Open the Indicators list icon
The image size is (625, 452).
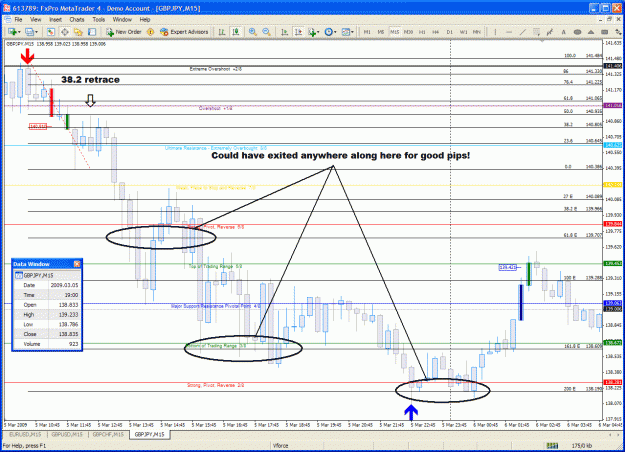click(x=312, y=32)
